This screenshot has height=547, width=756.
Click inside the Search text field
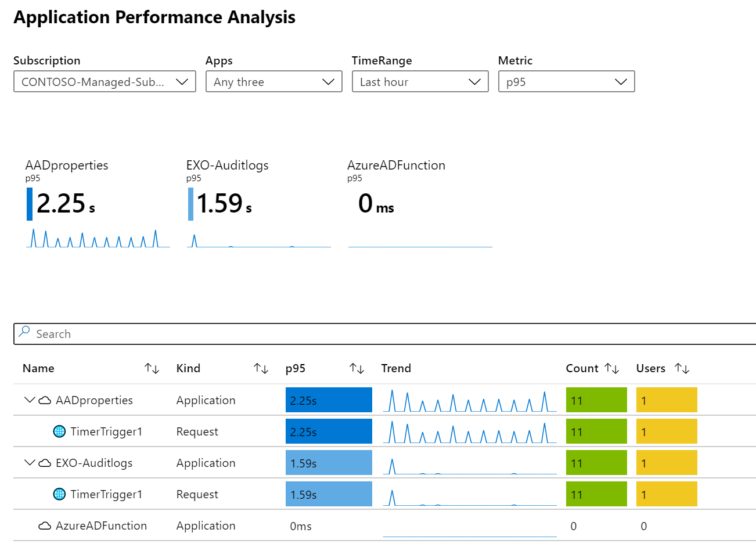pyautogui.click(x=348, y=334)
